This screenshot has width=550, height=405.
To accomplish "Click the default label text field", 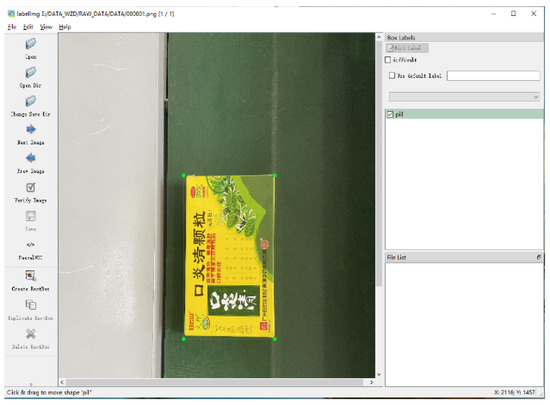I will [x=494, y=76].
